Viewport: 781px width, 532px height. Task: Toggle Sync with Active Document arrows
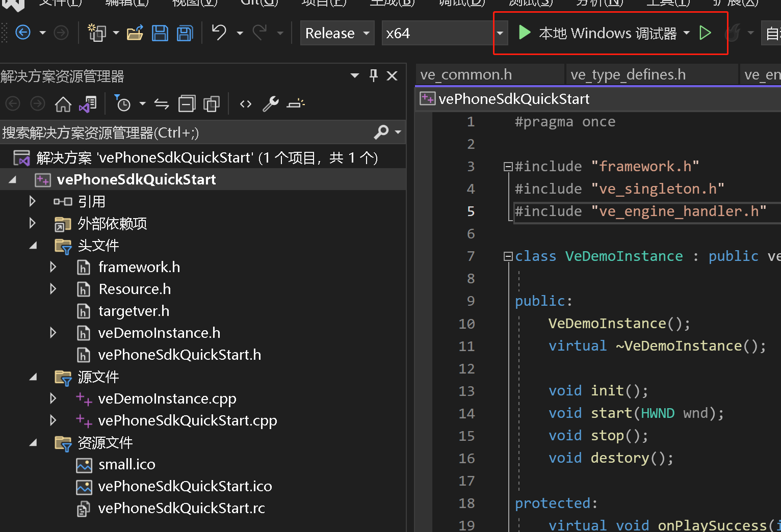(162, 104)
